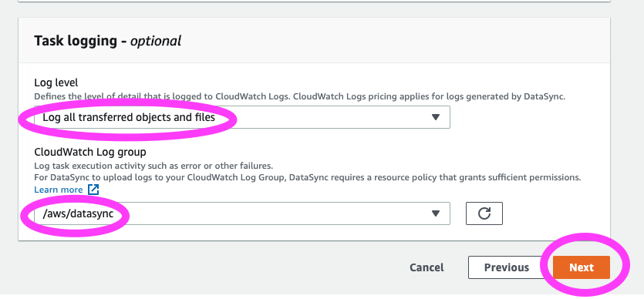The width and height of the screenshot is (644, 299).
Task: Click the Log level field label
Action: click(56, 82)
